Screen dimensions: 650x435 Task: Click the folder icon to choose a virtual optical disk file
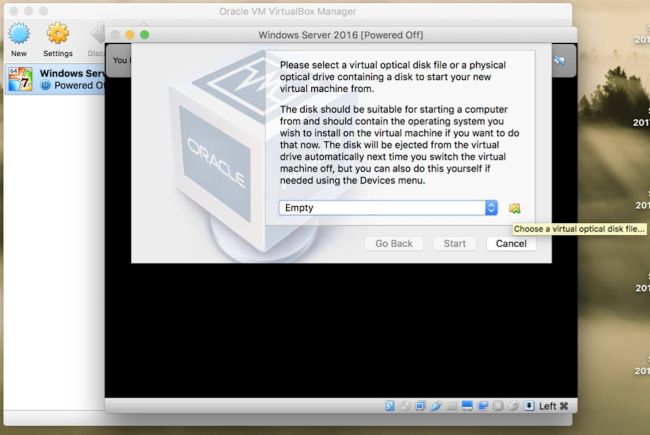click(x=514, y=208)
